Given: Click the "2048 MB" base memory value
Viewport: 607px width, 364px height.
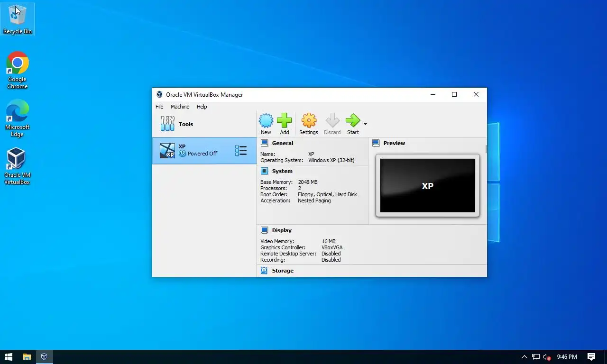Looking at the screenshot, I should 308,182.
